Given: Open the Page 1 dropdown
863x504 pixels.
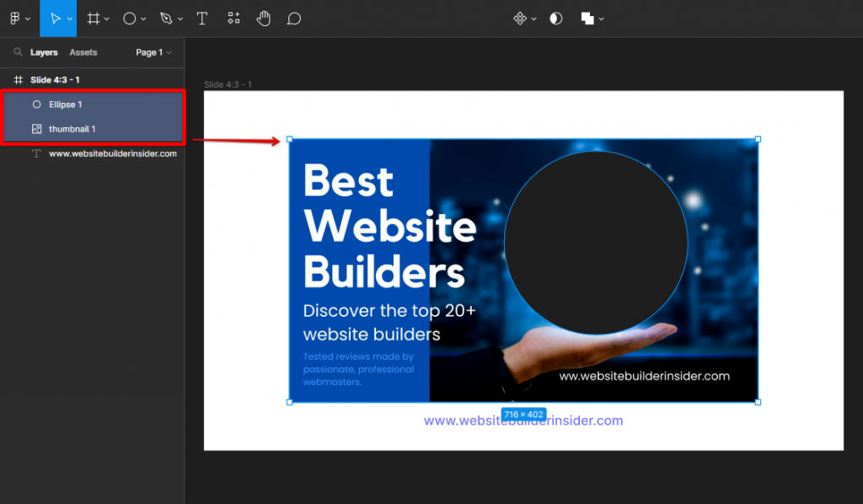Looking at the screenshot, I should coord(153,51).
